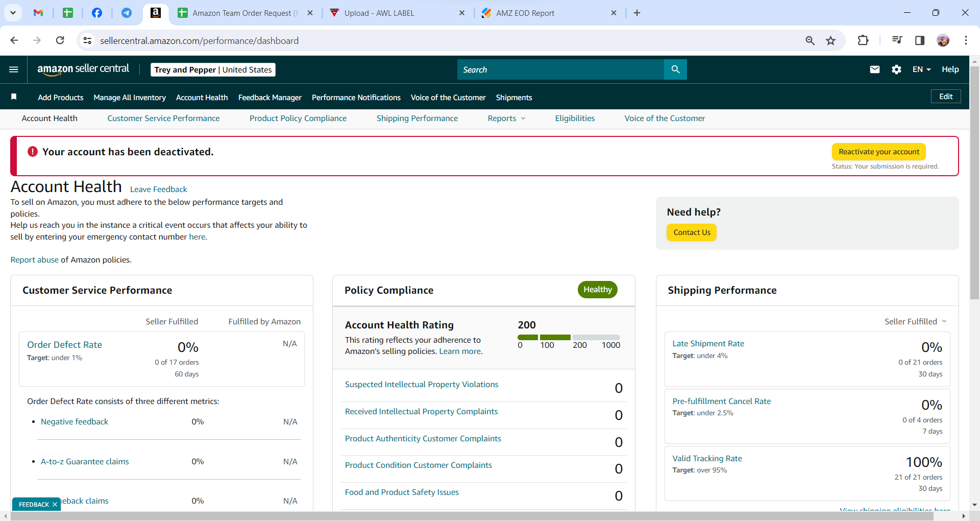Click the horizontal page scrollbar
Screen dimensions: 980x521
pos(472,516)
